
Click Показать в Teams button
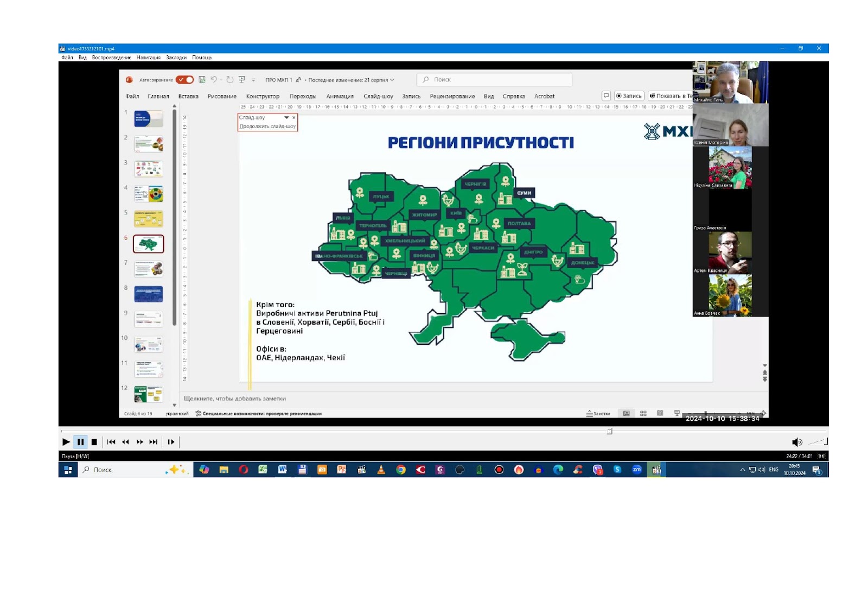[671, 96]
